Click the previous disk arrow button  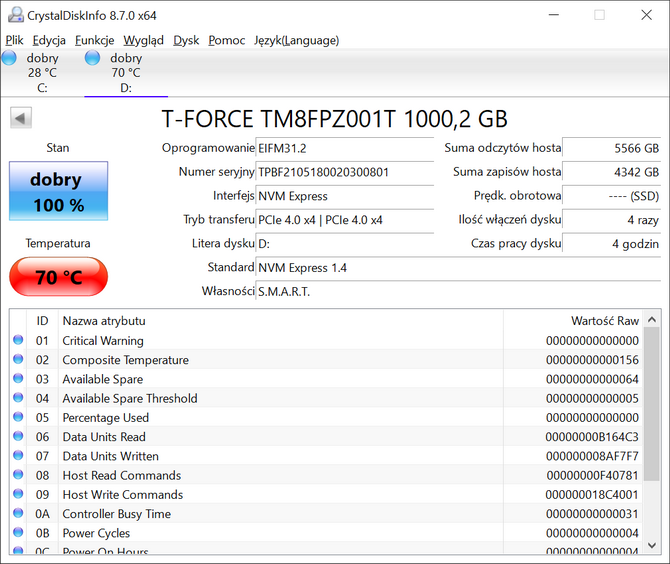[20, 118]
